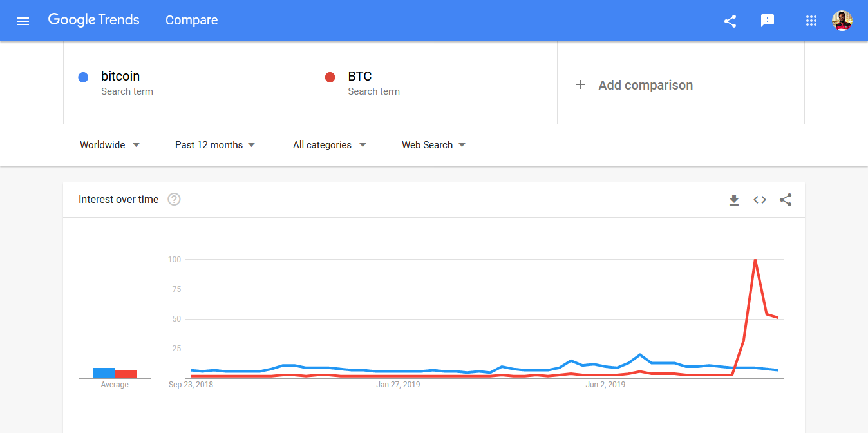Click the Compare page title
Screen dimensions: 868x433
coord(191,20)
